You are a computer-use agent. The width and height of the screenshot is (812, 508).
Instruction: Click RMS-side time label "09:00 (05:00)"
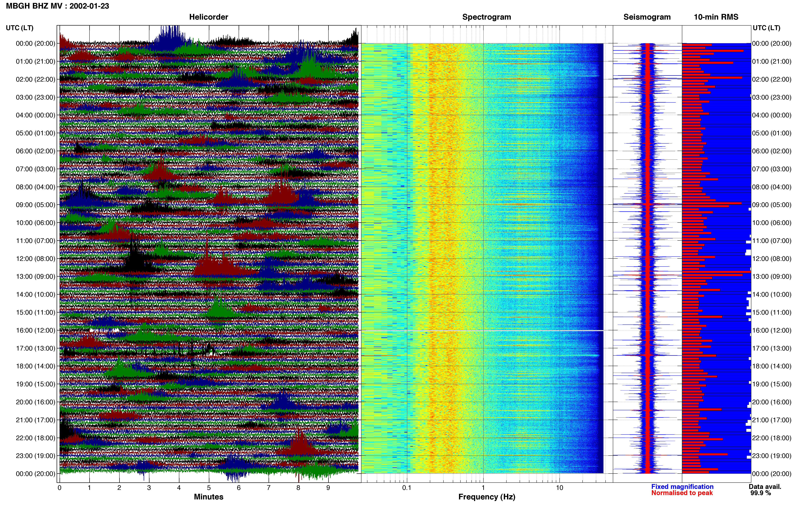pos(772,205)
